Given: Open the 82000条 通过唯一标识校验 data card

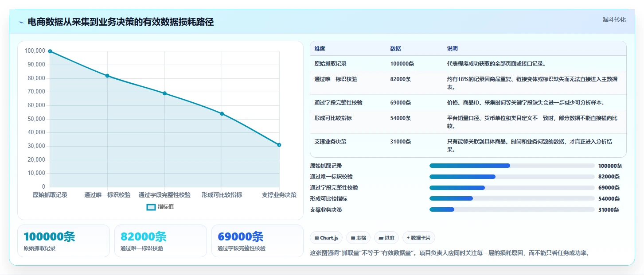Looking at the screenshot, I should pyautogui.click(x=160, y=241).
